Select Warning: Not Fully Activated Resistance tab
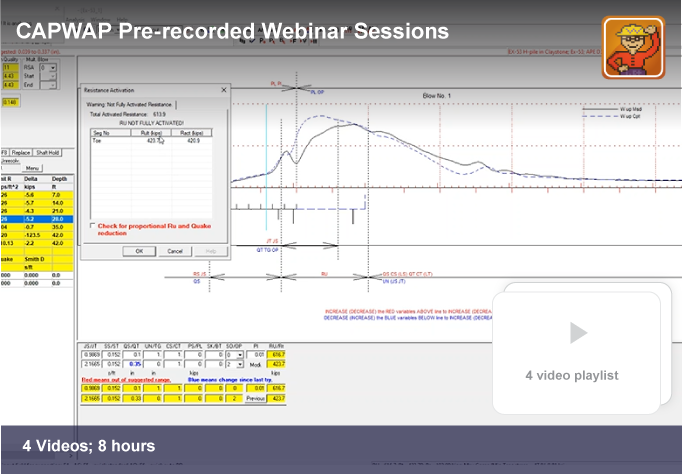 (x=129, y=105)
